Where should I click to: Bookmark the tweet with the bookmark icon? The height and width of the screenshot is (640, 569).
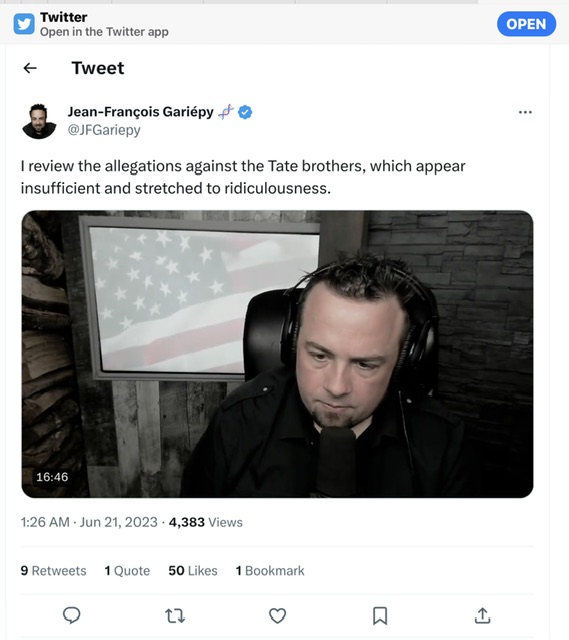tap(380, 616)
